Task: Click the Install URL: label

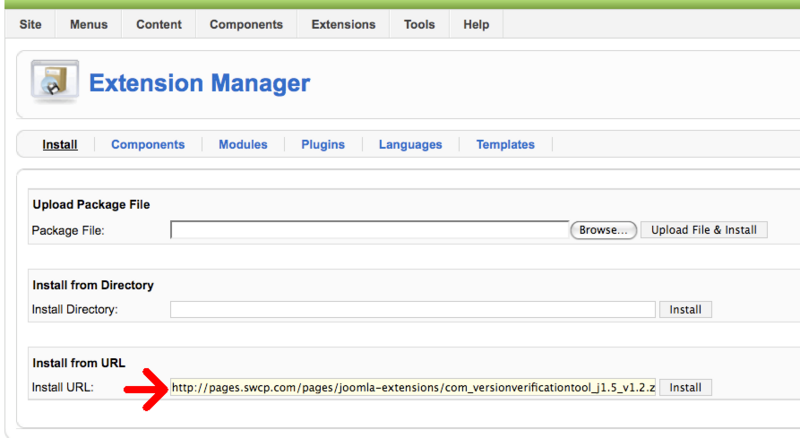Action: 63,387
